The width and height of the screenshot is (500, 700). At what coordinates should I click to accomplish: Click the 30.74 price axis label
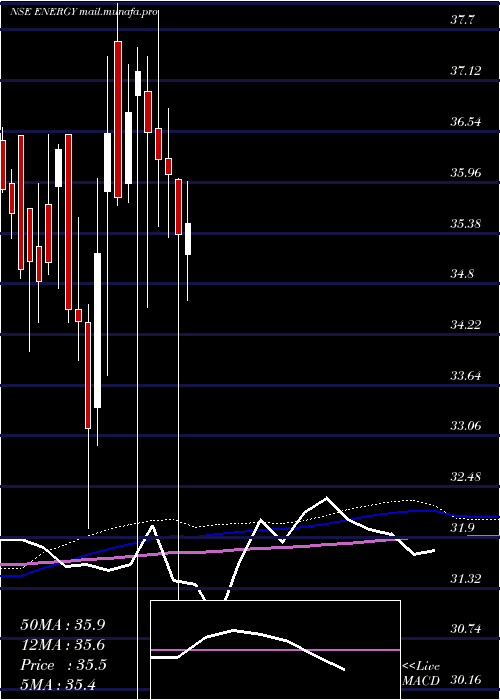pyautogui.click(x=465, y=629)
